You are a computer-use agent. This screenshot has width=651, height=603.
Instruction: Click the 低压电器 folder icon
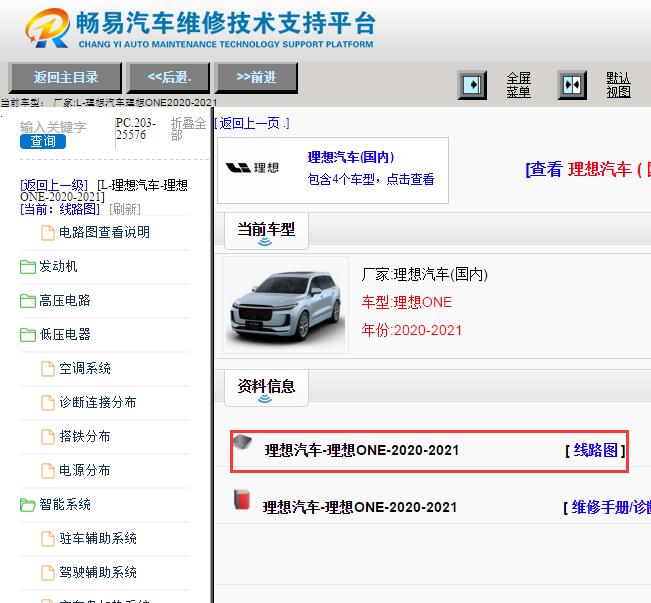pyautogui.click(x=27, y=335)
